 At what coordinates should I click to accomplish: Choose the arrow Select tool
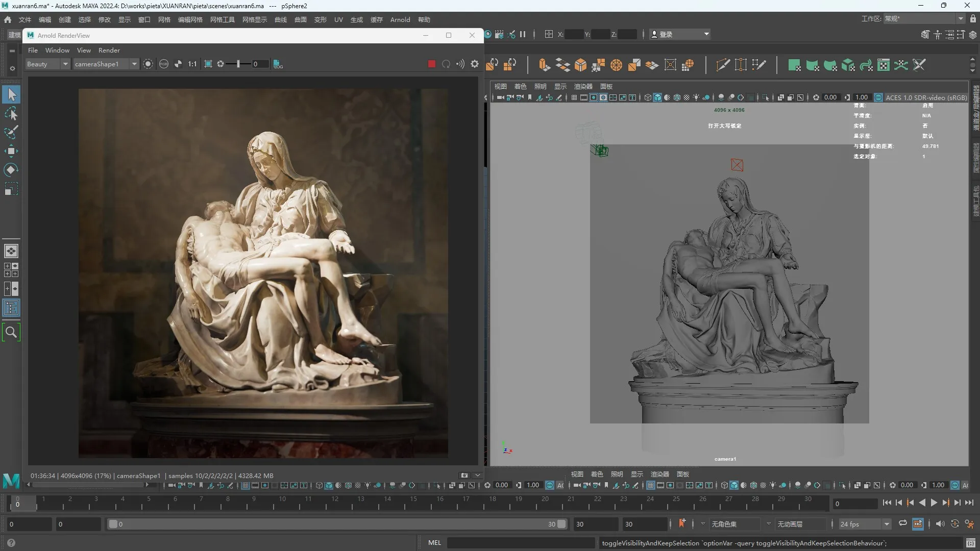tap(11, 94)
